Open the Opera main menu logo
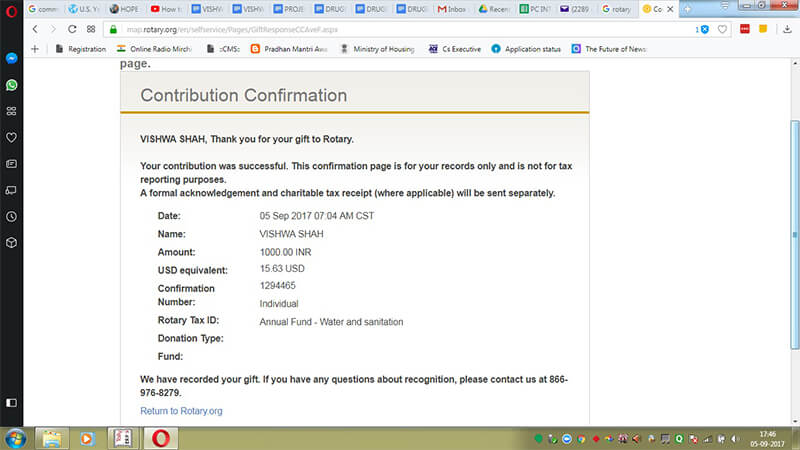The height and width of the screenshot is (450, 800). click(11, 10)
